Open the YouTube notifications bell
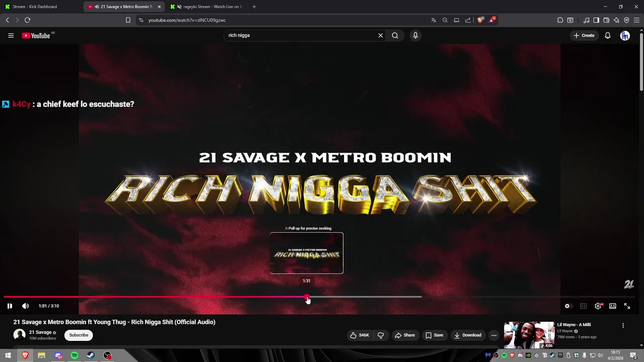 click(608, 35)
